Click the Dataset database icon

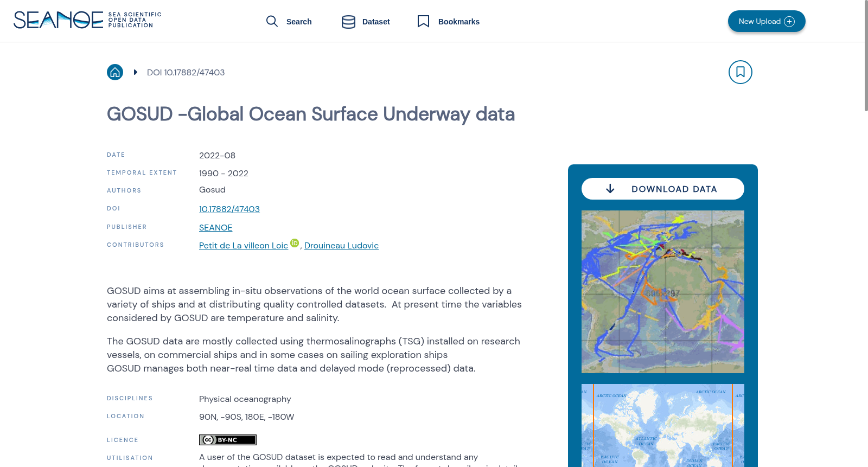click(348, 22)
